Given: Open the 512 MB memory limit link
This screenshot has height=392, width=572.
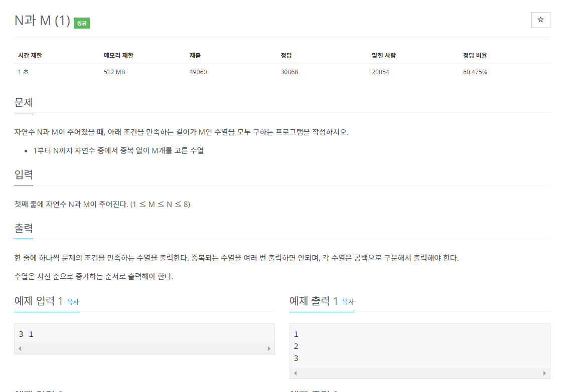Looking at the screenshot, I should point(113,72).
